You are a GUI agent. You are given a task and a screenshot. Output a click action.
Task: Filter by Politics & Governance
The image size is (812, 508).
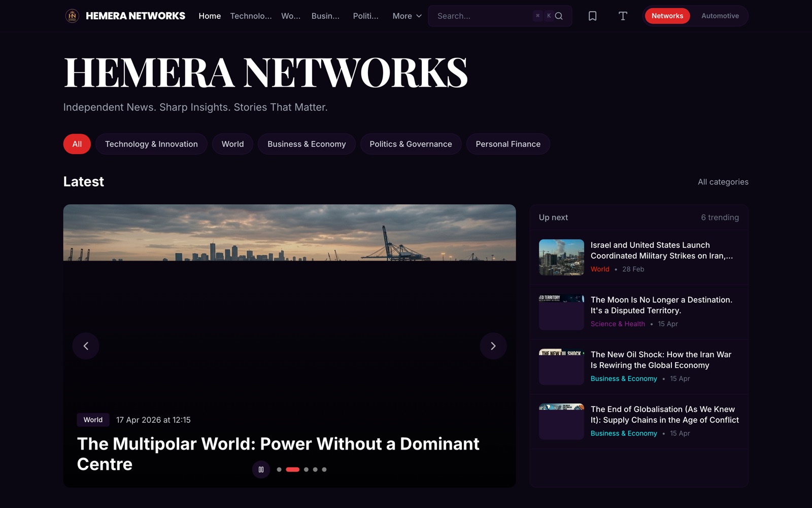coord(411,144)
